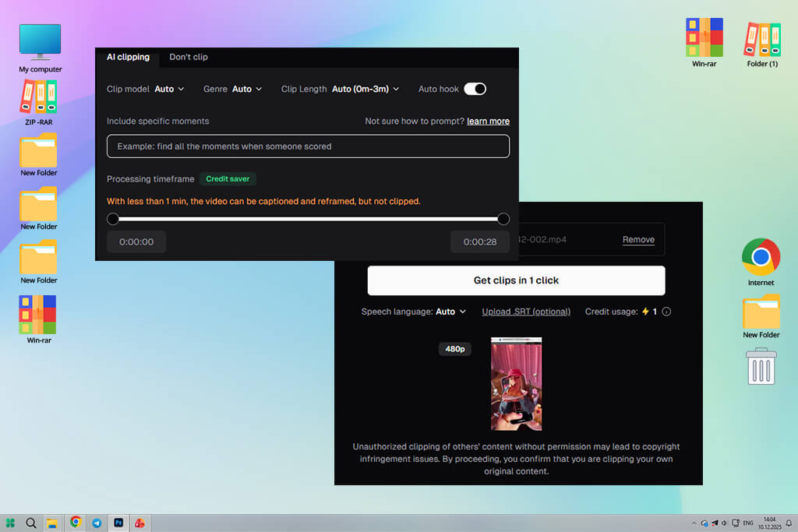Click the Telegram tray icon

pyautogui.click(x=715, y=523)
